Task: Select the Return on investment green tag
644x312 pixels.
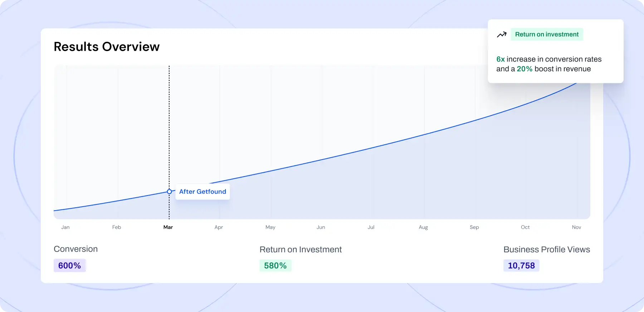Action: click(x=547, y=34)
